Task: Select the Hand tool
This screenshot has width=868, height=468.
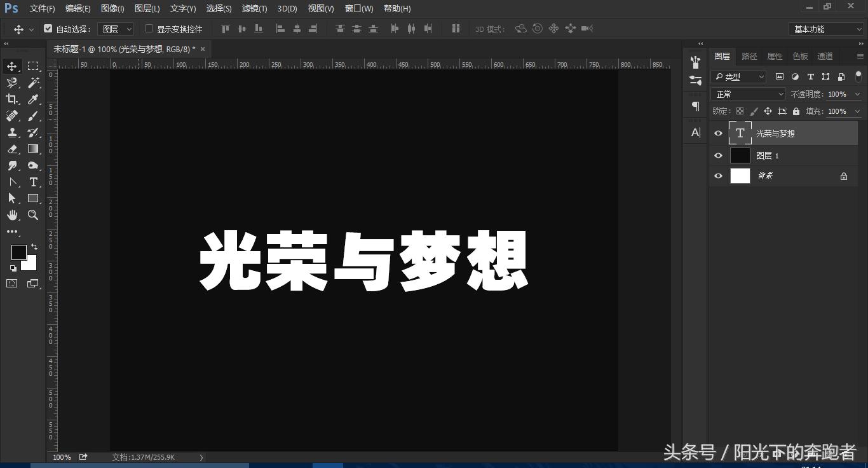Action: (12, 215)
